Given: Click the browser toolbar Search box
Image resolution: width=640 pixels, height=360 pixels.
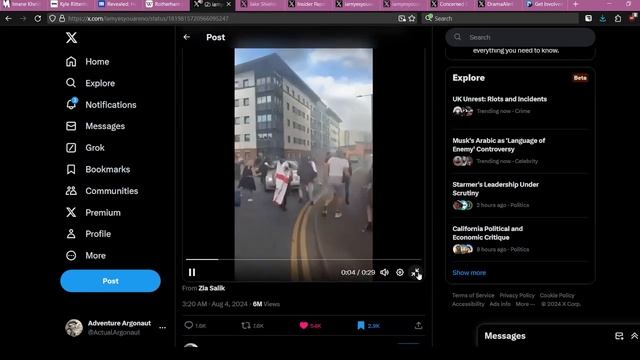Looking at the screenshot, I should (501, 18).
